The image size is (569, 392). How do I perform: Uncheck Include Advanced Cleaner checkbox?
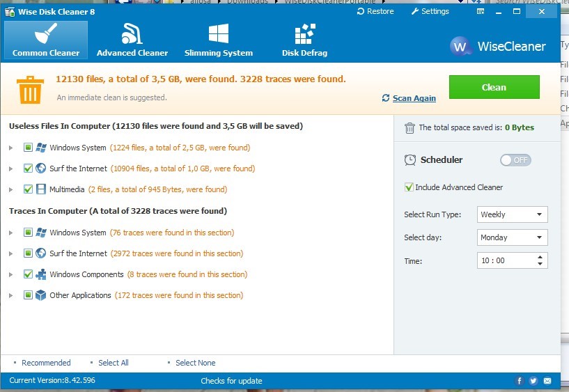[x=409, y=187]
